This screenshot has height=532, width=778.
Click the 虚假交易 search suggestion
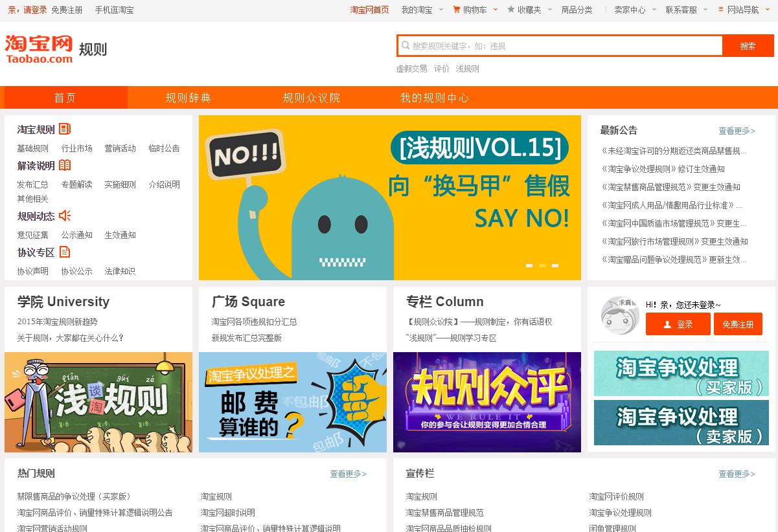[x=412, y=69]
